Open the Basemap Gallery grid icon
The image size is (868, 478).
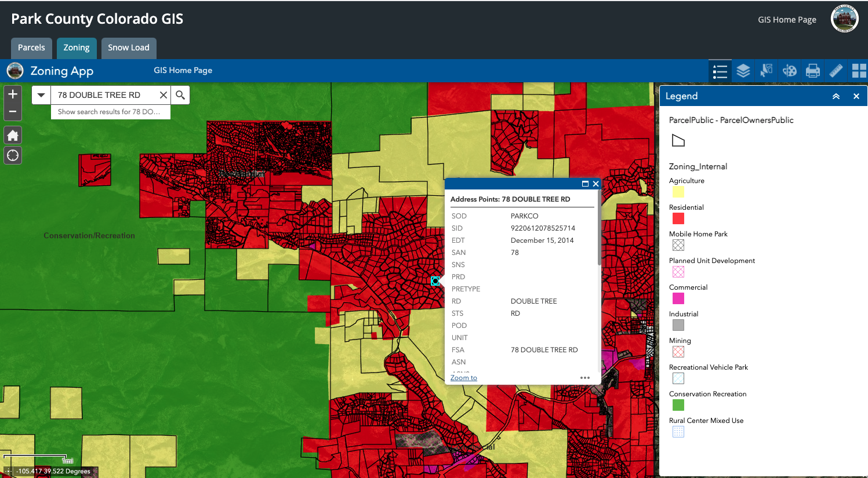(859, 71)
